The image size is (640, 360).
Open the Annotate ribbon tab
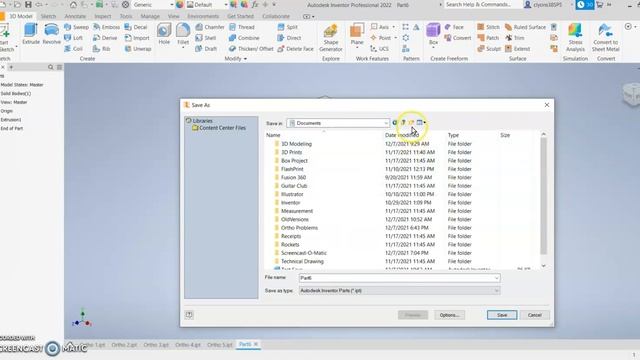point(75,16)
